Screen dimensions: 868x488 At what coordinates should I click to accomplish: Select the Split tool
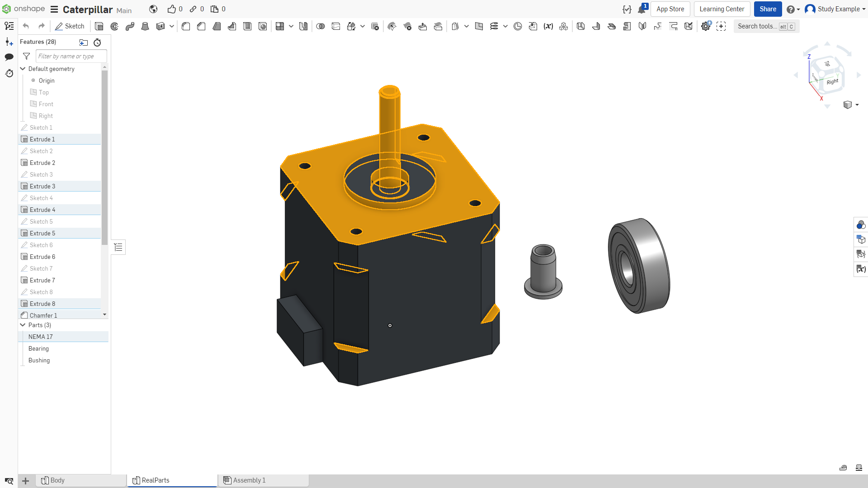pos(336,26)
